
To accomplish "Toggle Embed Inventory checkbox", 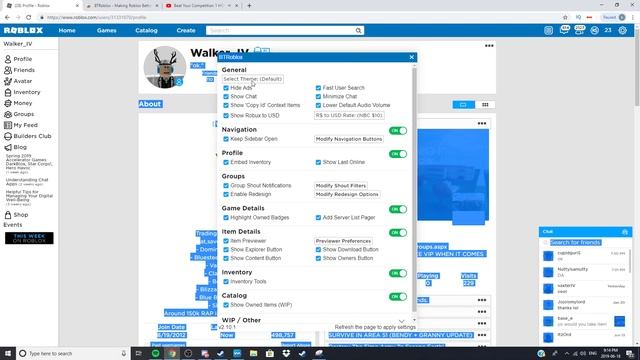I will [x=226, y=162].
